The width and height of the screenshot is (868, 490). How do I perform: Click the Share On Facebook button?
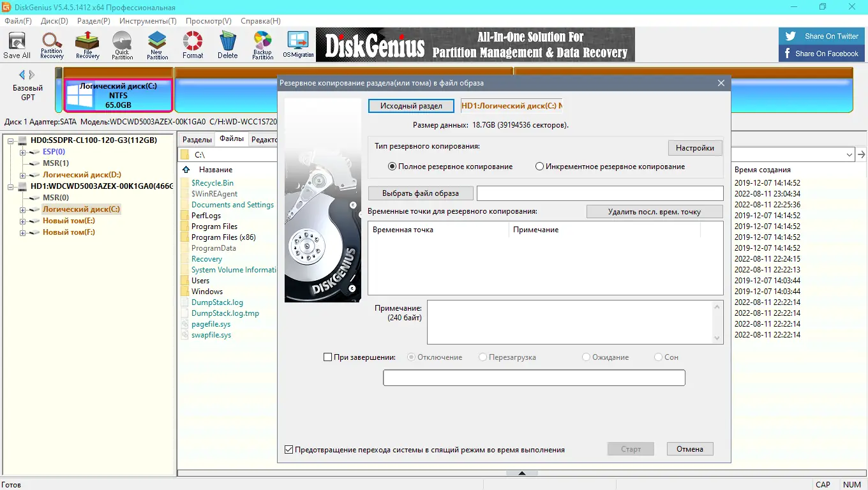[822, 54]
